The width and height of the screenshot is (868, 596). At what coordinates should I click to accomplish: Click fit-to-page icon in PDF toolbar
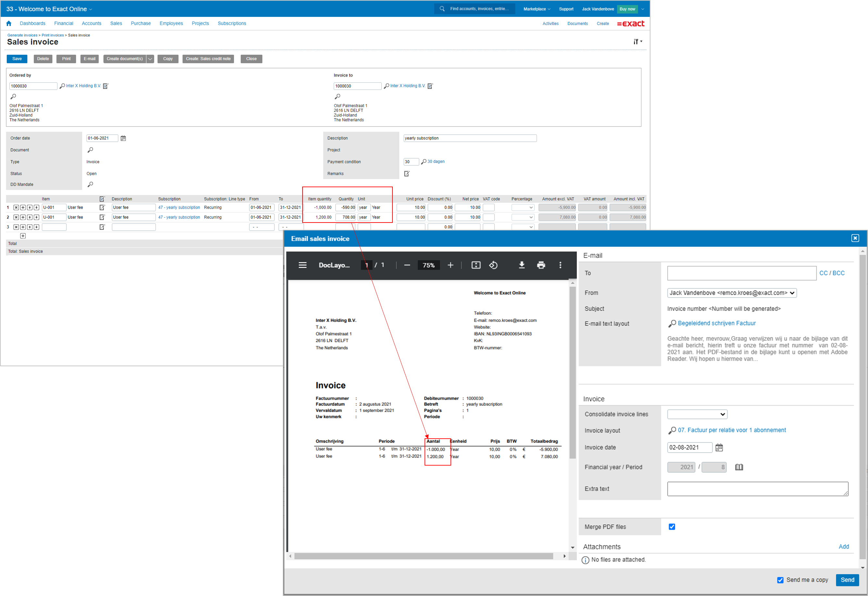pyautogui.click(x=476, y=265)
